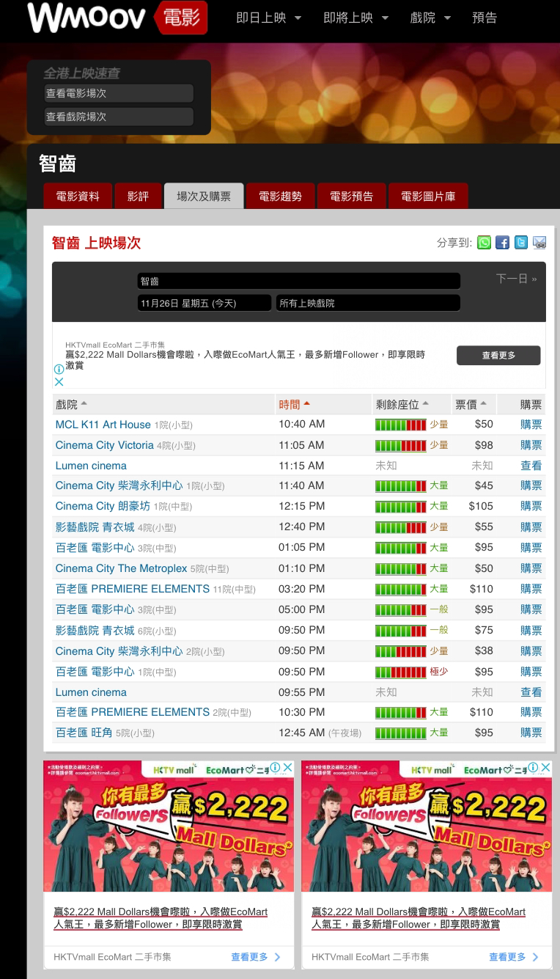The height and width of the screenshot is (979, 560).
Task: Switch to the 電影資料 tab
Action: pyautogui.click(x=78, y=197)
